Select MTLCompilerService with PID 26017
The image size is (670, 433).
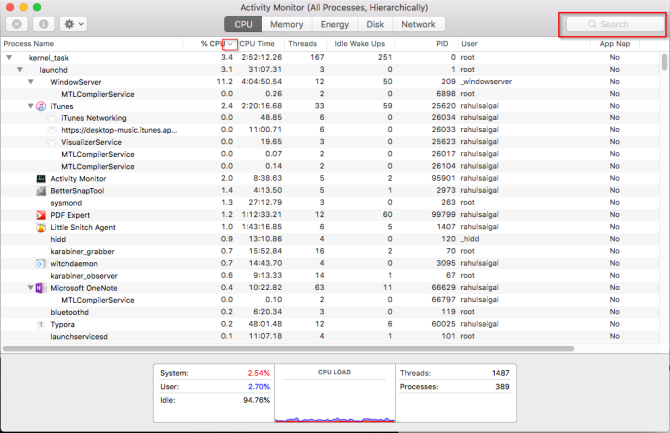(329, 154)
